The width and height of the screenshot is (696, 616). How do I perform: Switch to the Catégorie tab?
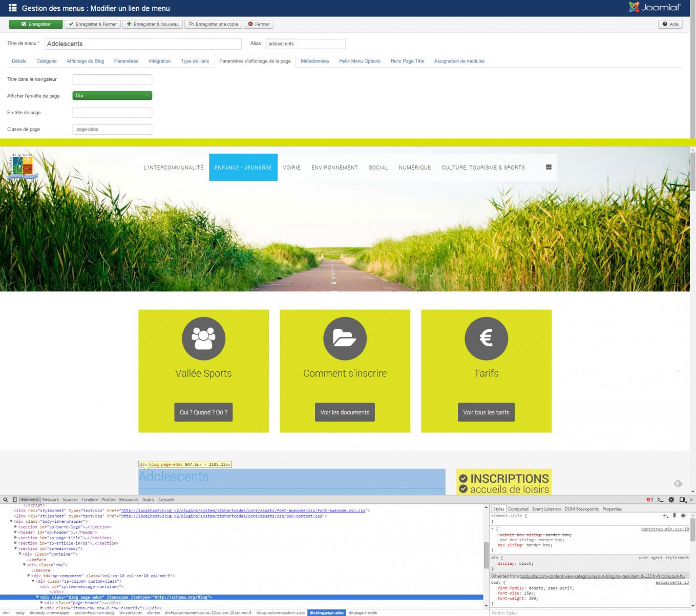[47, 61]
